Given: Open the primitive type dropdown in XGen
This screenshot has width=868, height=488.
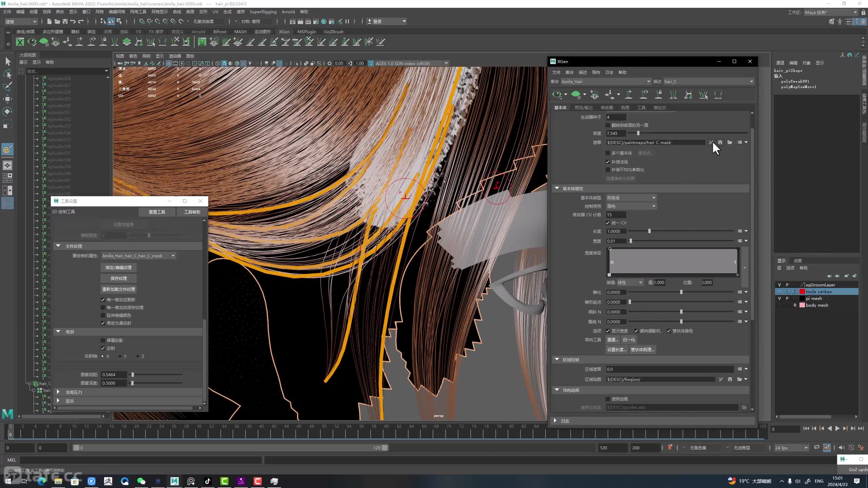Looking at the screenshot, I should (631, 198).
